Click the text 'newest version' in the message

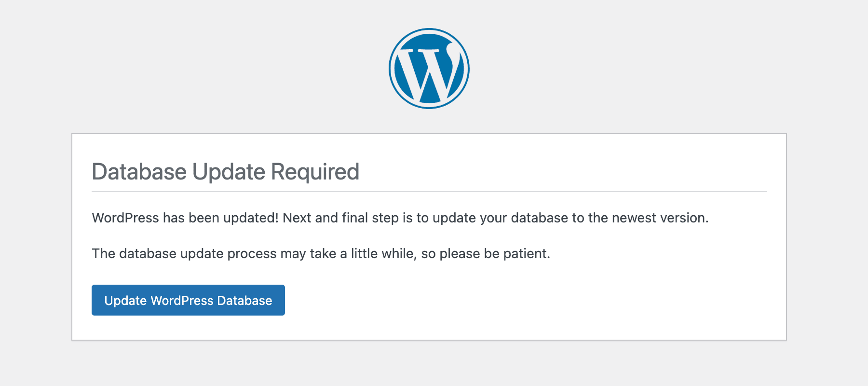point(660,218)
